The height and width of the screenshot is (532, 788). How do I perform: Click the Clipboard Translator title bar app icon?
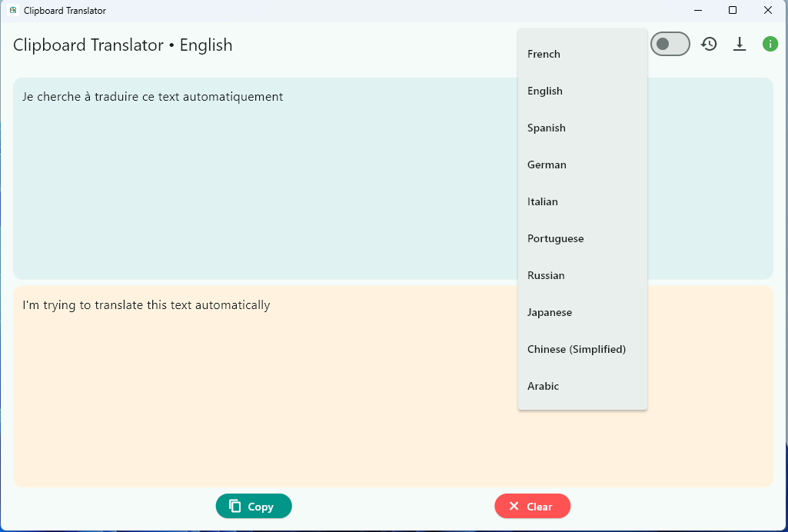[13, 10]
